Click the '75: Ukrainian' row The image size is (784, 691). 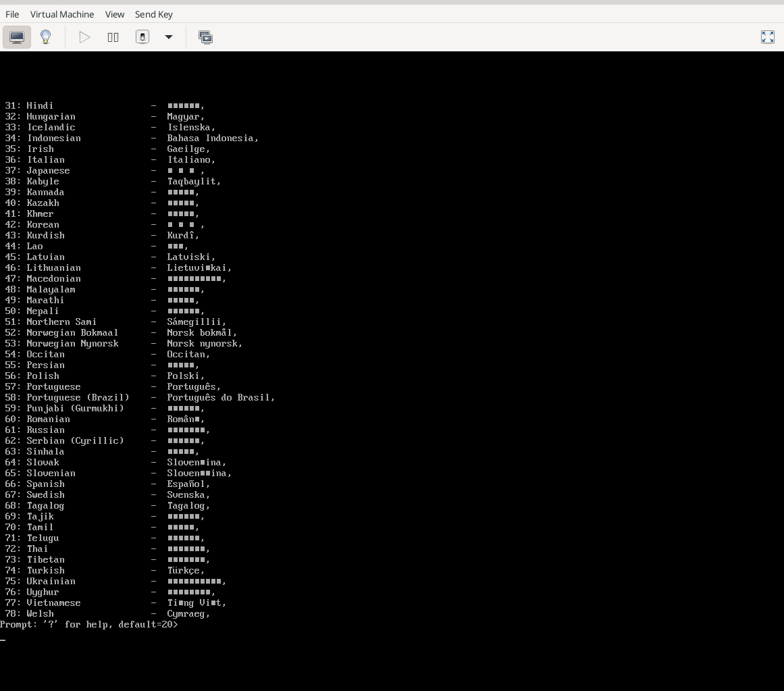pyautogui.click(x=115, y=582)
